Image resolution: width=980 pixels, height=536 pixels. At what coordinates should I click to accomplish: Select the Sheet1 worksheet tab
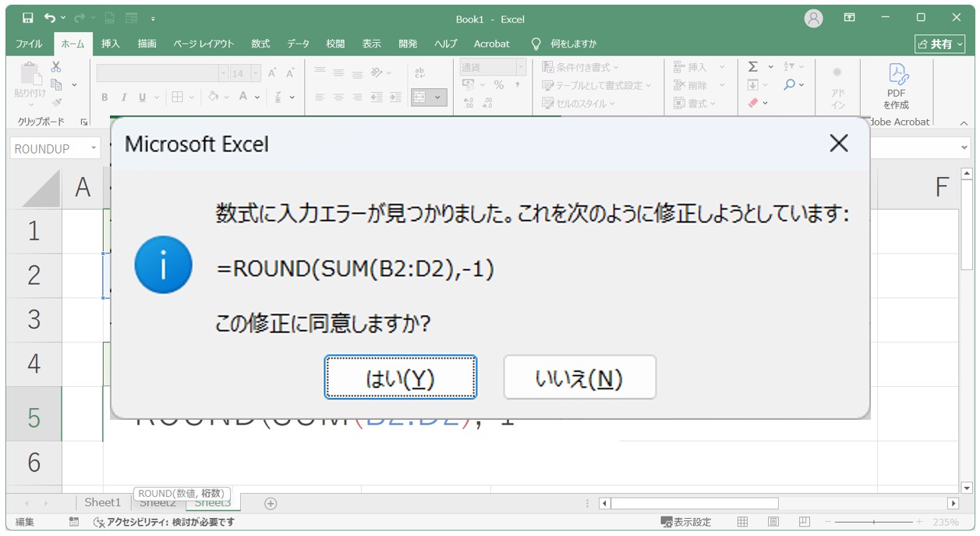(103, 502)
